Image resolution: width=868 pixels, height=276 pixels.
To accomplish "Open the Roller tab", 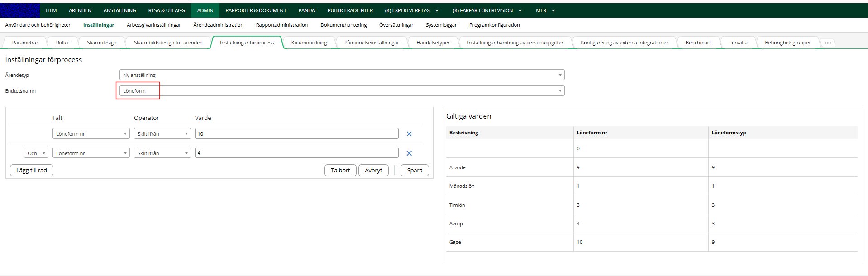I will (x=62, y=43).
